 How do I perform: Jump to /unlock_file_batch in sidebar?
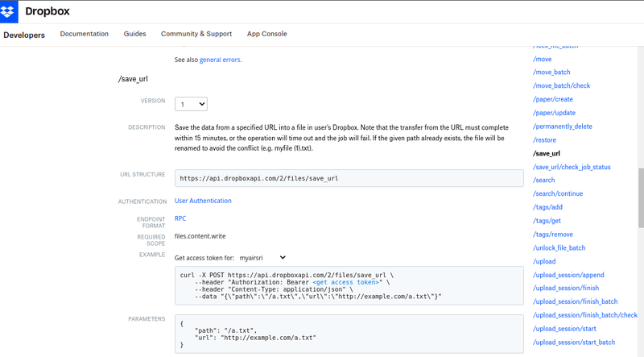(559, 248)
